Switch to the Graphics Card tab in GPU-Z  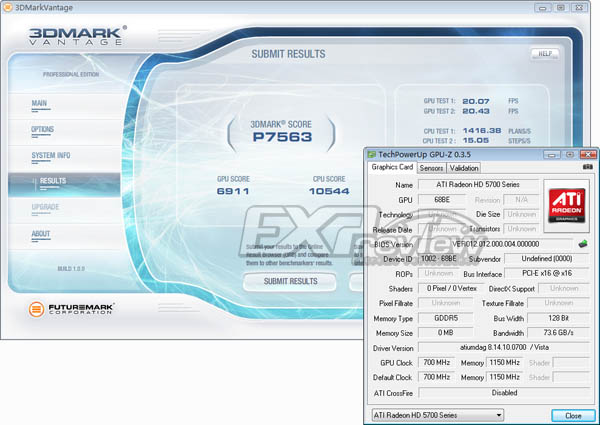click(x=392, y=167)
